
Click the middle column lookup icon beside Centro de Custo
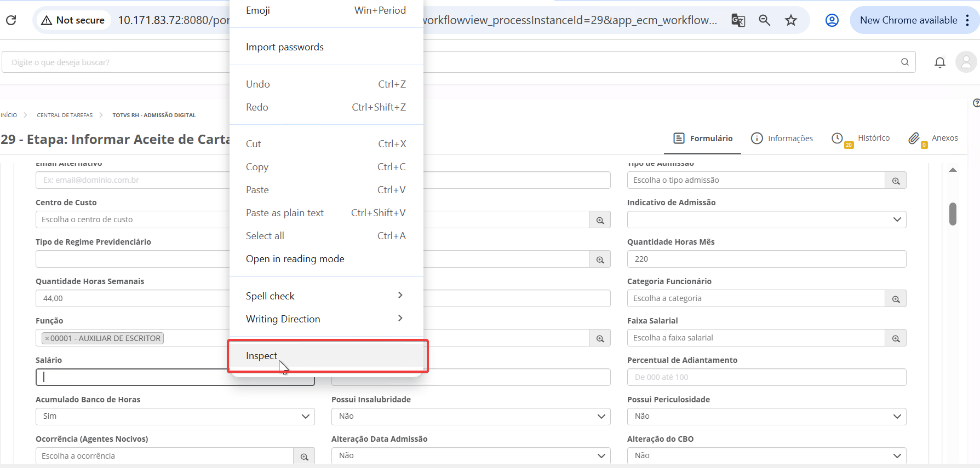point(600,220)
